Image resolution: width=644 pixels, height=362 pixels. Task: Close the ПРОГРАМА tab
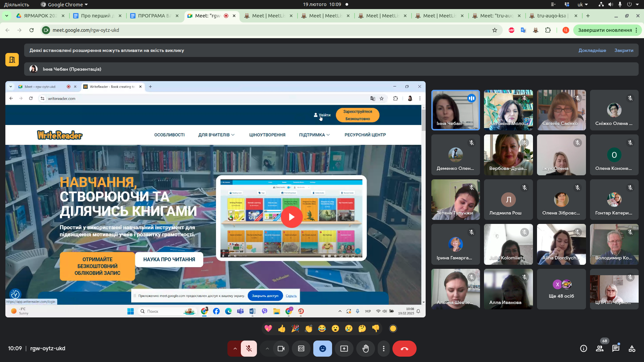click(177, 16)
